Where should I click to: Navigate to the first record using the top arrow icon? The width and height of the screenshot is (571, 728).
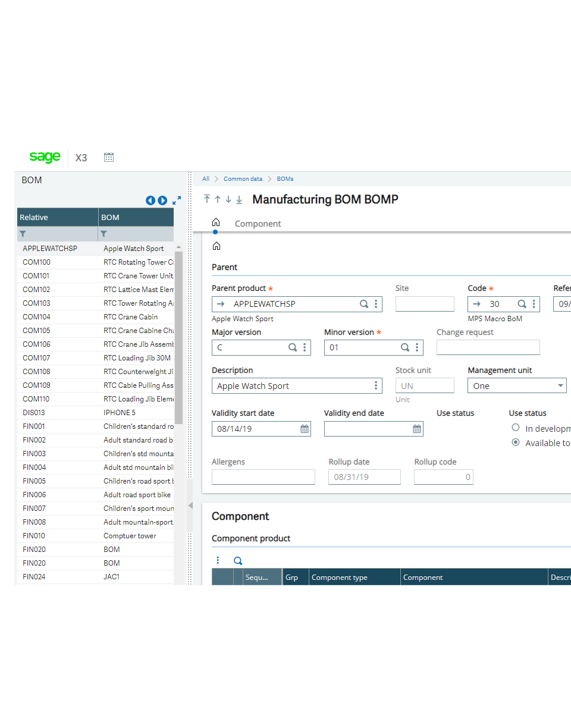(207, 200)
